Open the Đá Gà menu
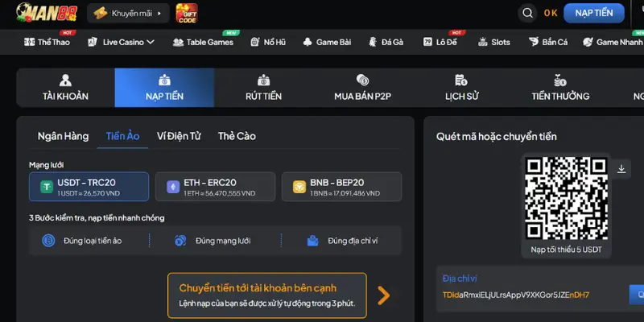Viewport: 644px width, 322px height. point(386,42)
